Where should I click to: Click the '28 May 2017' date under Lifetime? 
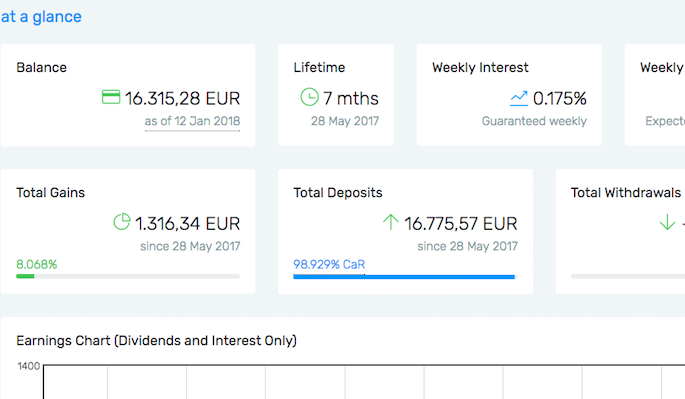345,121
